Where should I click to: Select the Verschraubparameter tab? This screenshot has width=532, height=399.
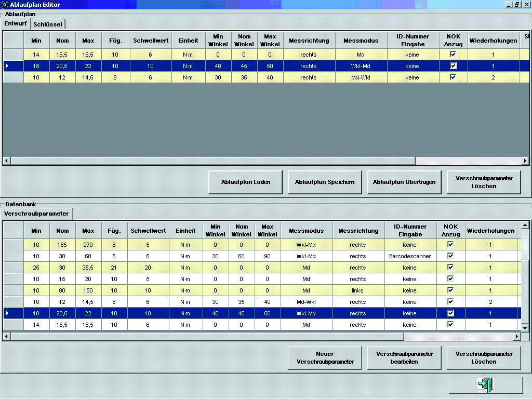[x=36, y=214]
